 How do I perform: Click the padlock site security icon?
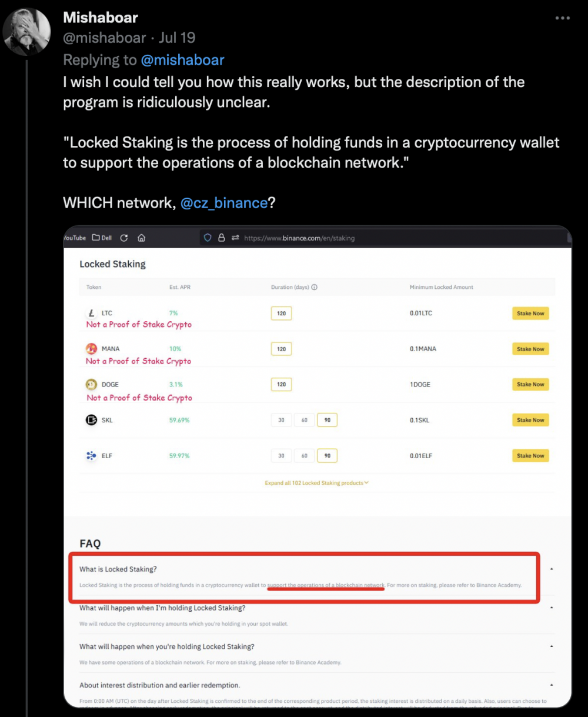222,238
